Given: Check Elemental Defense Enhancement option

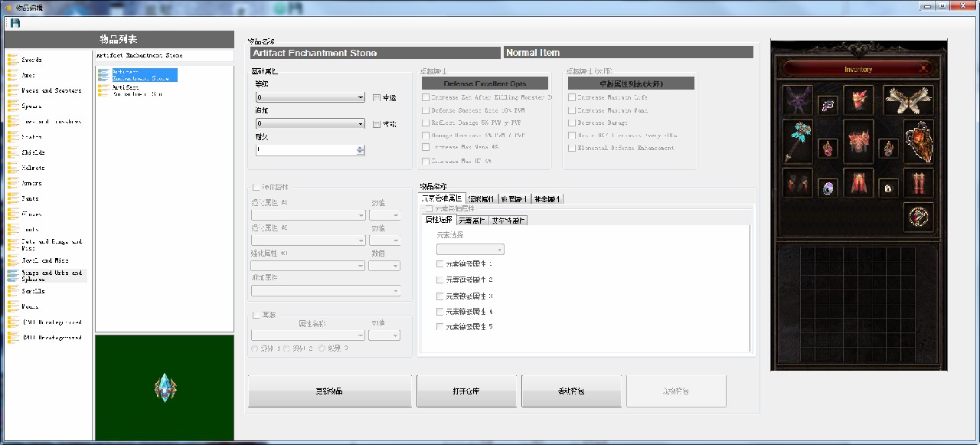Looking at the screenshot, I should [572, 148].
